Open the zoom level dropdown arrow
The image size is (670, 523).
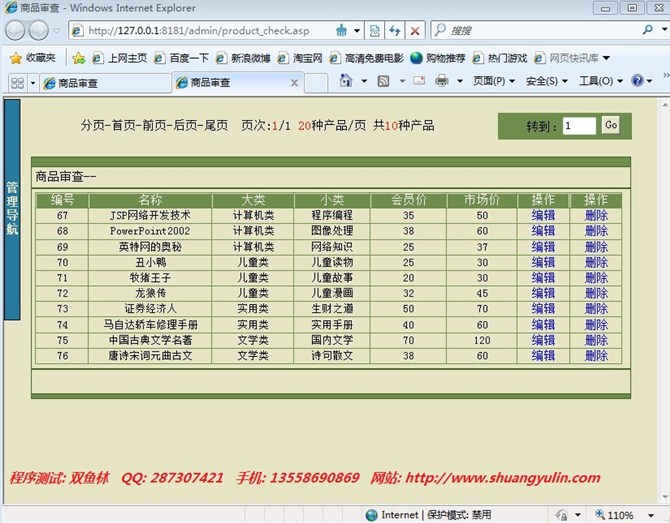(651, 516)
